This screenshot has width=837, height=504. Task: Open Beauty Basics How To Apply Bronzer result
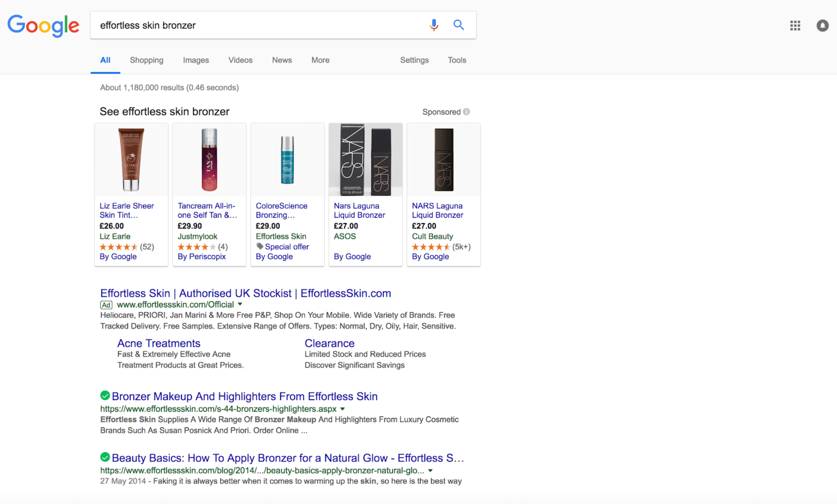pyautogui.click(x=288, y=457)
